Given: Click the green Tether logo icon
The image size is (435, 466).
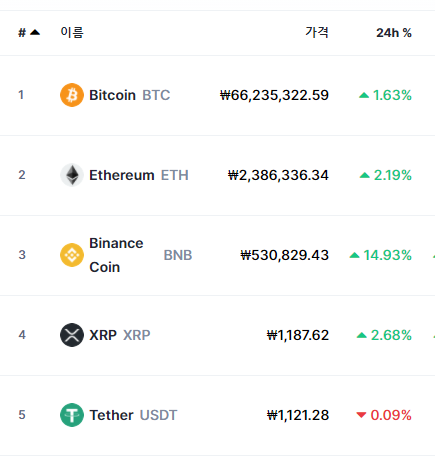Looking at the screenshot, I should [x=72, y=415].
